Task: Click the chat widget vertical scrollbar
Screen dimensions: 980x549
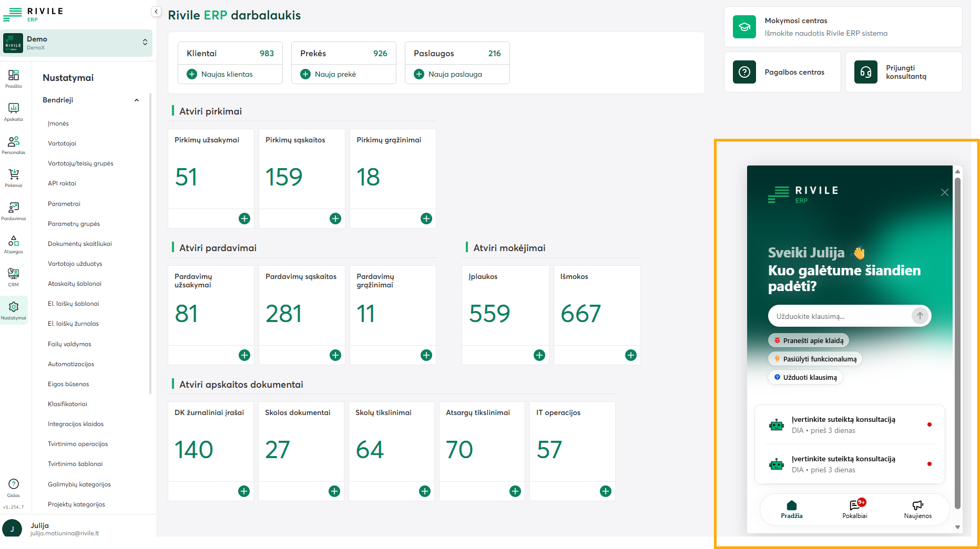Action: point(957,341)
